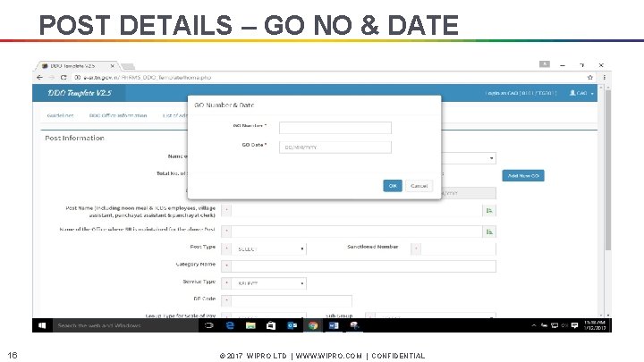Click the Category Name input field
This screenshot has height=362, width=644.
coord(363,266)
